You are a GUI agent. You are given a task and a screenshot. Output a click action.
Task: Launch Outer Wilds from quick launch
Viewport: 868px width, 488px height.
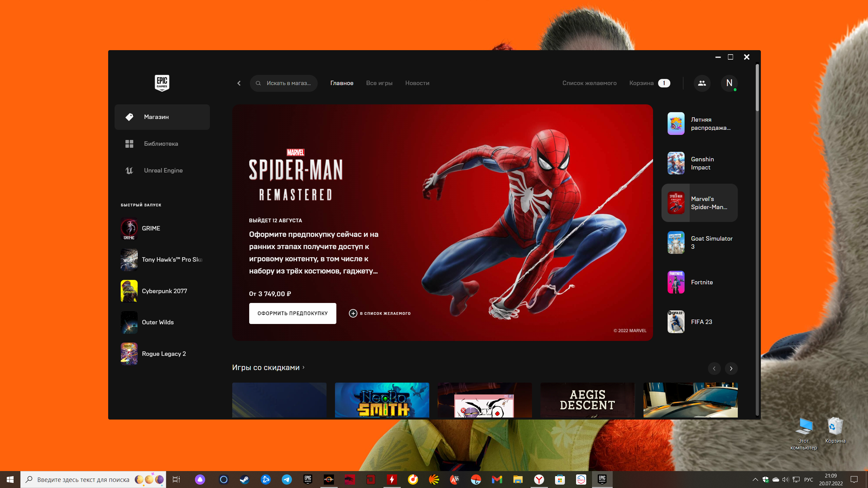tap(162, 322)
